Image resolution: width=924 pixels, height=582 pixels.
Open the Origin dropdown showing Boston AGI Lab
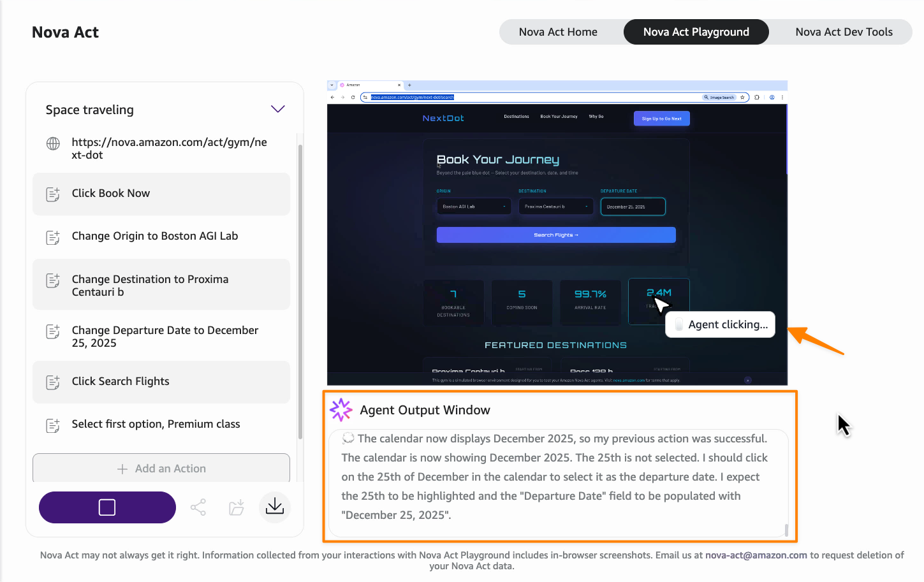(474, 207)
